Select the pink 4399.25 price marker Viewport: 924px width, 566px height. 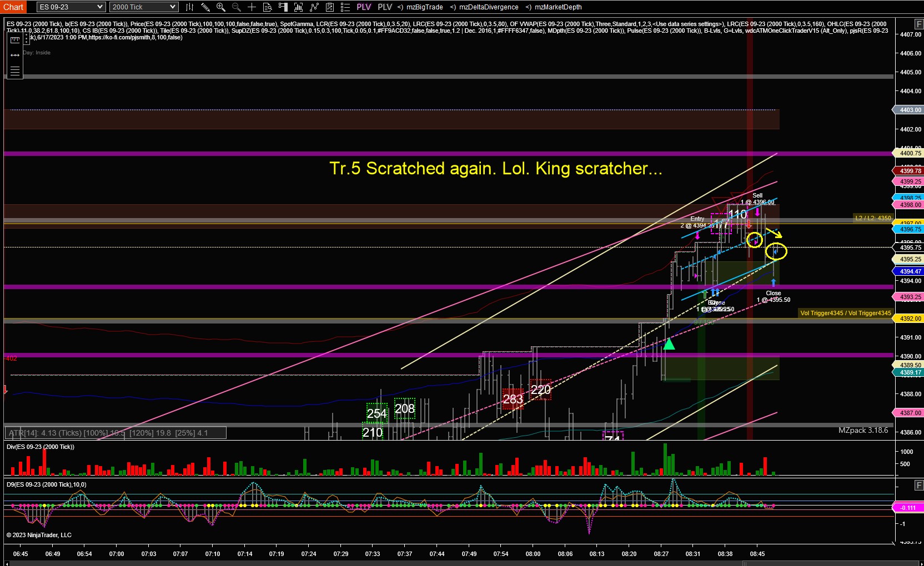point(908,181)
